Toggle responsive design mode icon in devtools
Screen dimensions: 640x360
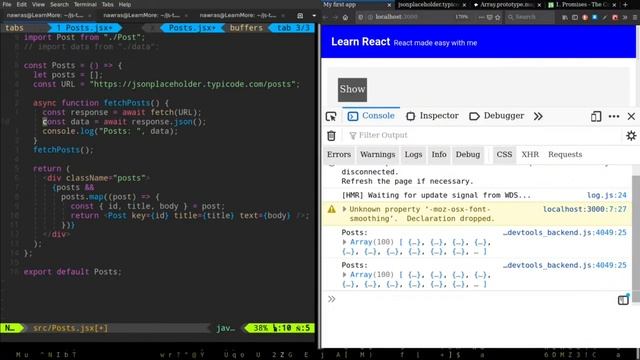596,116
